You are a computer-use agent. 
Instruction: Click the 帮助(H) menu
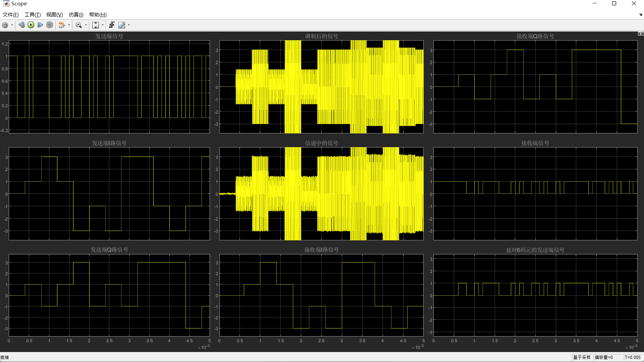pyautogui.click(x=98, y=15)
